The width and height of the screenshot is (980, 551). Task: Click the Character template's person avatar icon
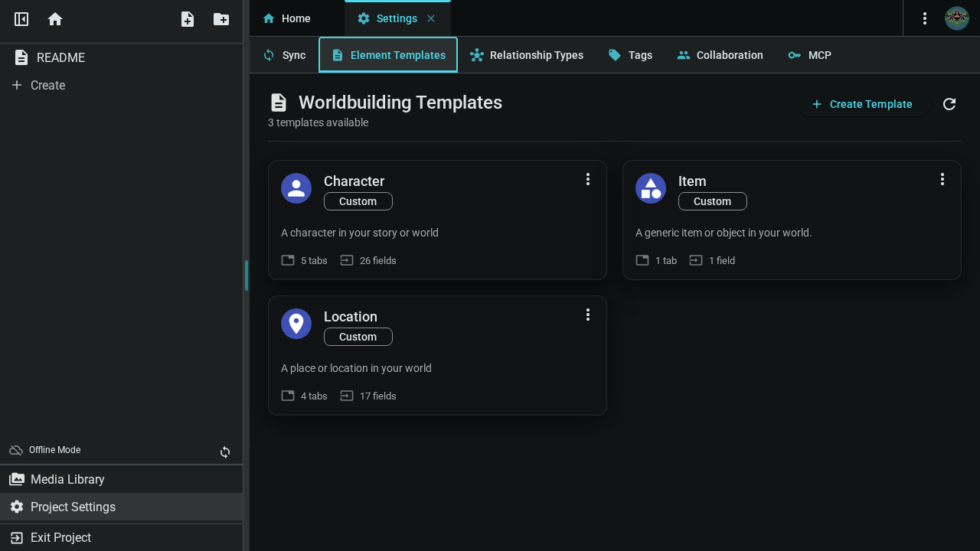(x=296, y=188)
